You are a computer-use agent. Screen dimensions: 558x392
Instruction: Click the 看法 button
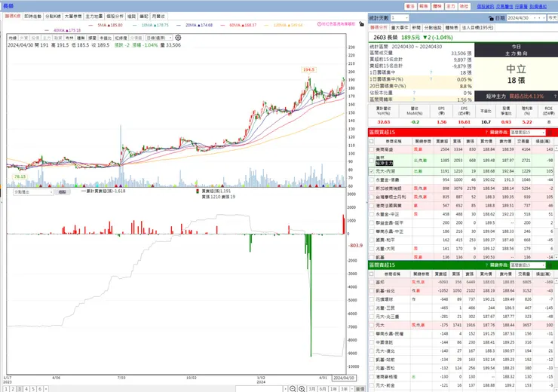coord(410,6)
